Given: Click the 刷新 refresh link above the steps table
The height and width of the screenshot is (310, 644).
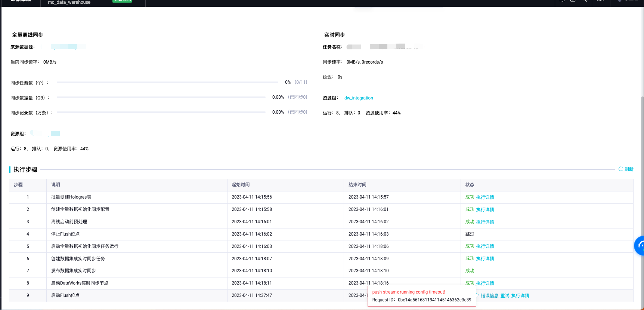Looking at the screenshot, I should [x=626, y=169].
